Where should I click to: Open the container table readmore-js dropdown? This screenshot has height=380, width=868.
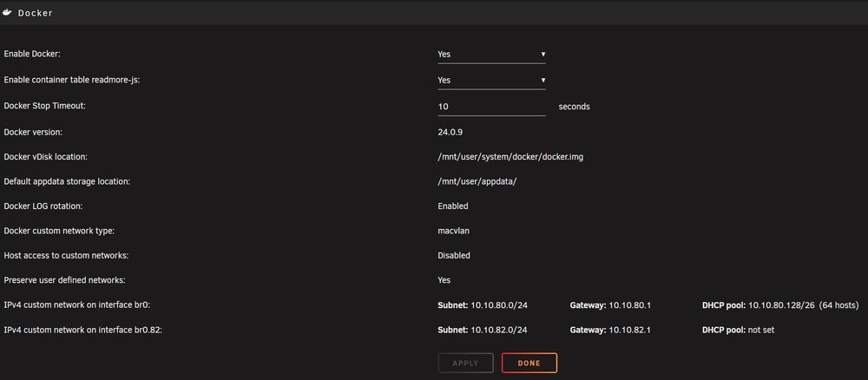(x=491, y=80)
